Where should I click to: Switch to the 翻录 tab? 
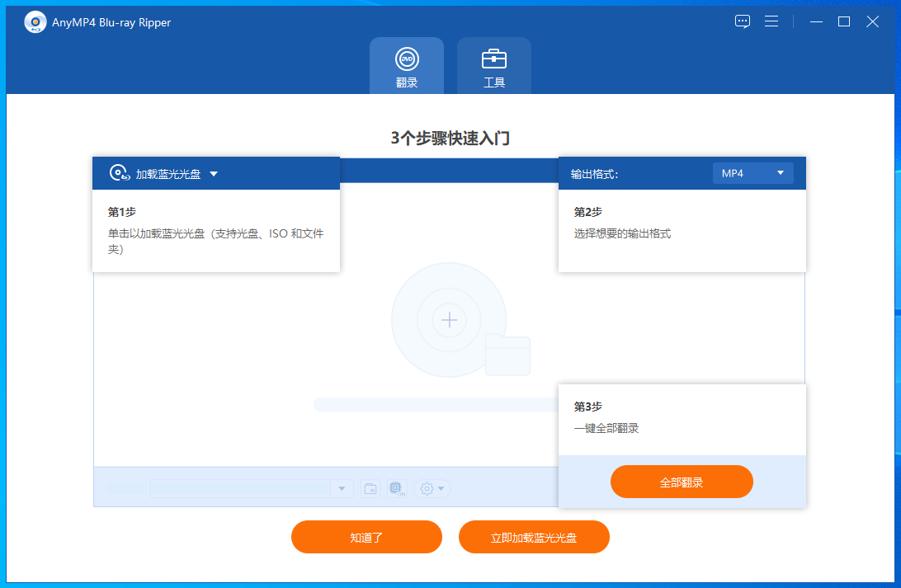[x=407, y=67]
